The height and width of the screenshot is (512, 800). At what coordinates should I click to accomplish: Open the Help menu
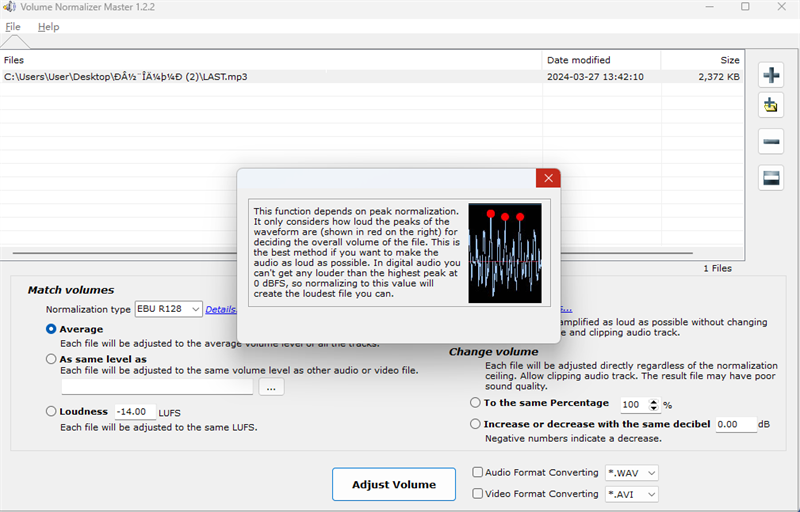point(48,27)
